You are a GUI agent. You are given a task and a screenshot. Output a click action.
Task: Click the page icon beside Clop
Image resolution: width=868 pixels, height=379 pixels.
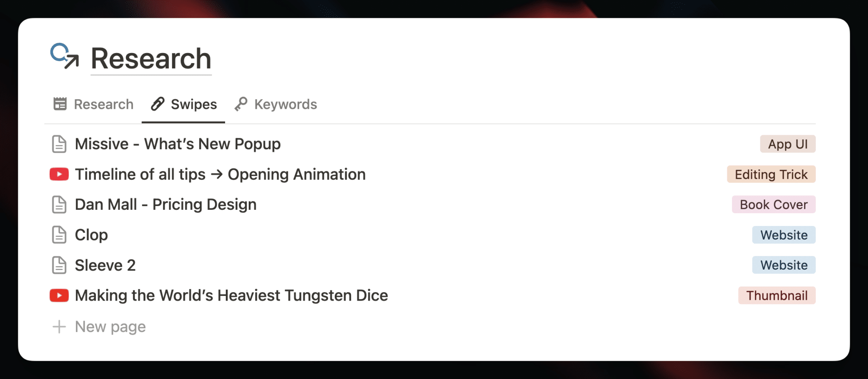(59, 235)
